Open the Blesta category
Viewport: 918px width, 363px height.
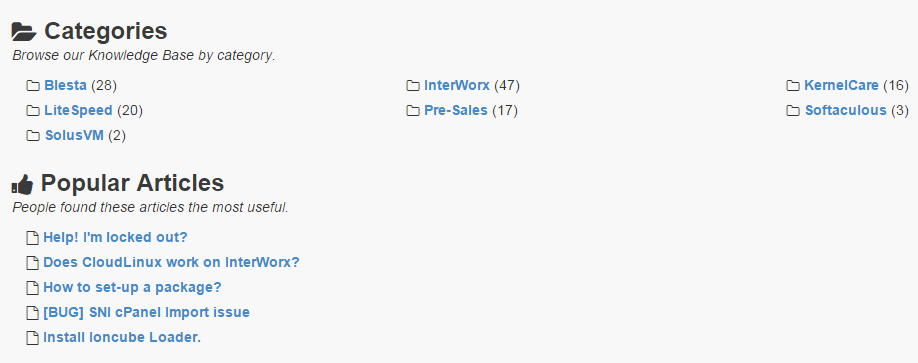66,85
